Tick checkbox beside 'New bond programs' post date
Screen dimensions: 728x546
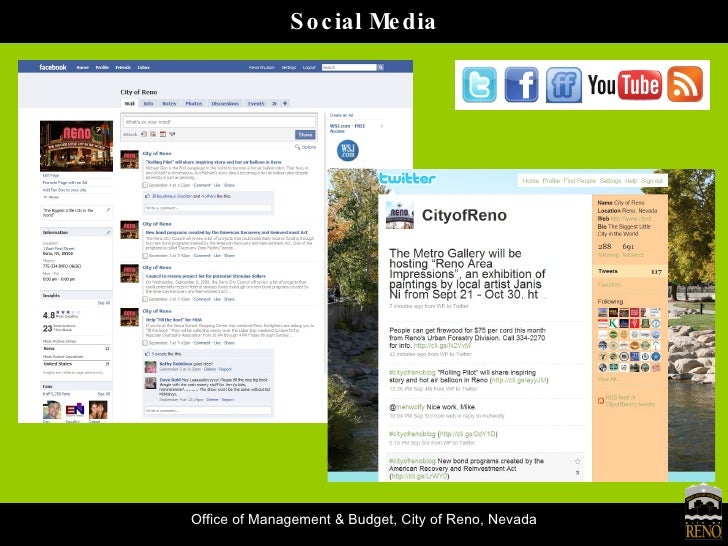145,256
